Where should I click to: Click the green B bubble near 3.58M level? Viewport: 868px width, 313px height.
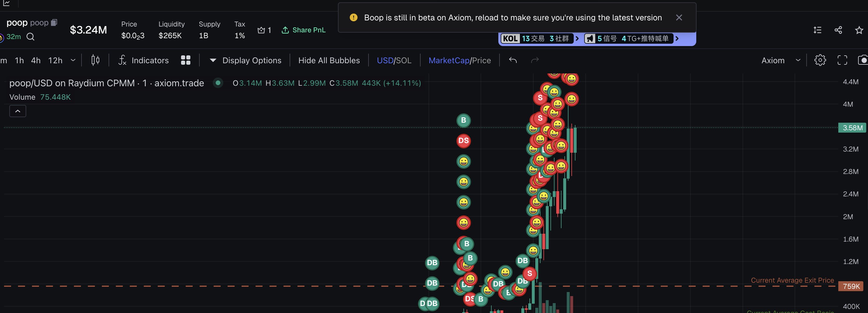pos(463,120)
